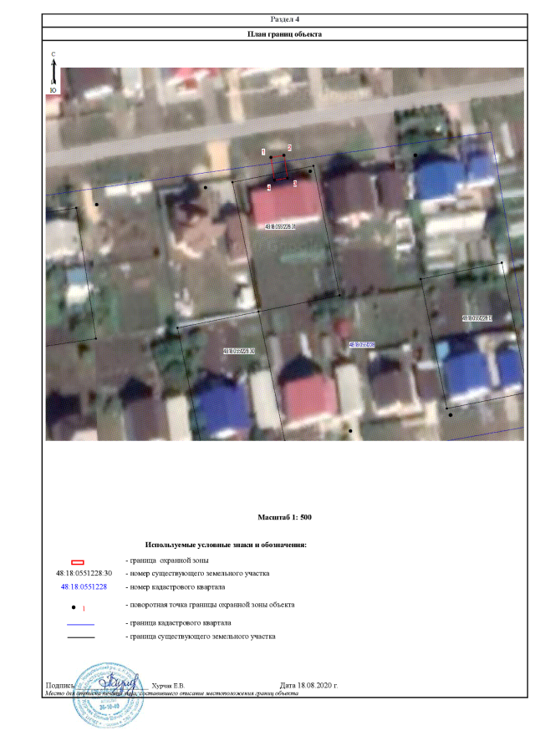This screenshot has height=756, width=535.
Task: Click the black parcel number 48:18:0551228:30 in legend
Action: (84, 574)
